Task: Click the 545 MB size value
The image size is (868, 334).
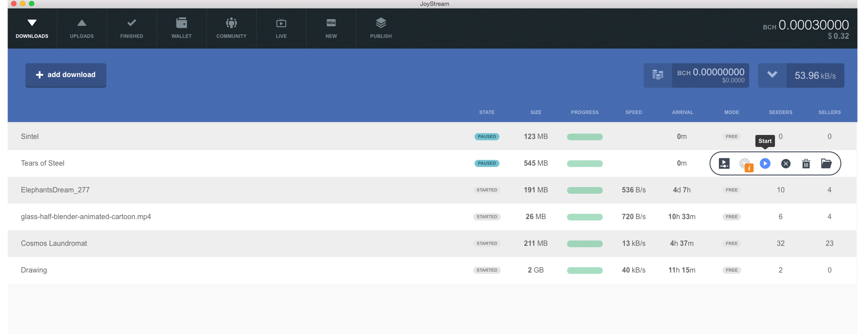Action: tap(536, 163)
